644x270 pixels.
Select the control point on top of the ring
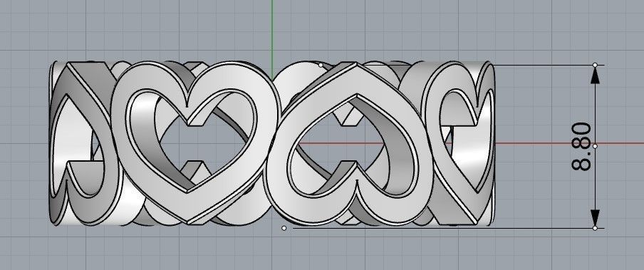click(x=321, y=65)
